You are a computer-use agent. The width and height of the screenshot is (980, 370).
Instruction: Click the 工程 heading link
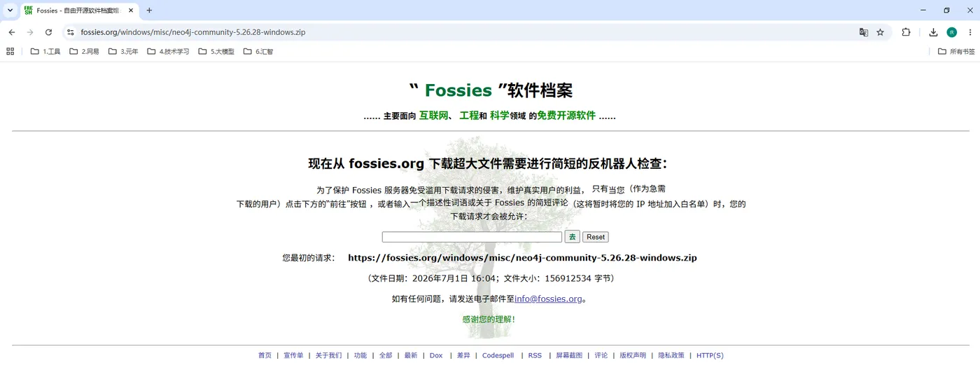(469, 116)
